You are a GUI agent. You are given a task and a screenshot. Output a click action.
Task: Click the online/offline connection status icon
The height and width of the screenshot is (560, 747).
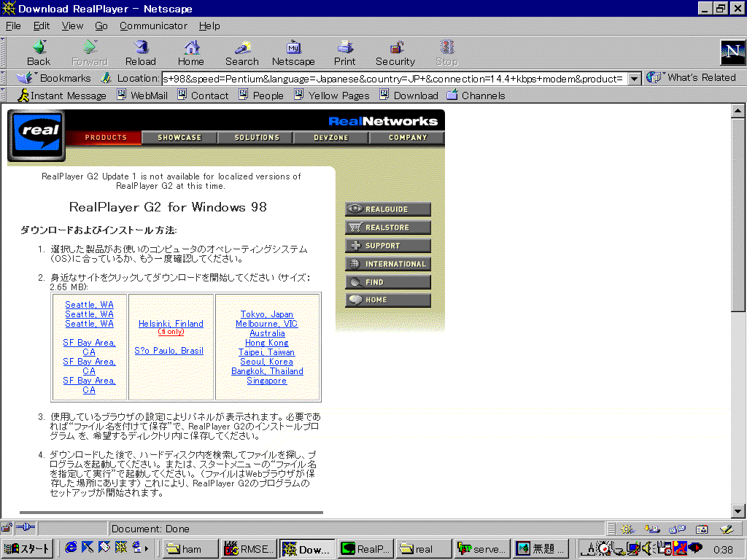(x=26, y=528)
